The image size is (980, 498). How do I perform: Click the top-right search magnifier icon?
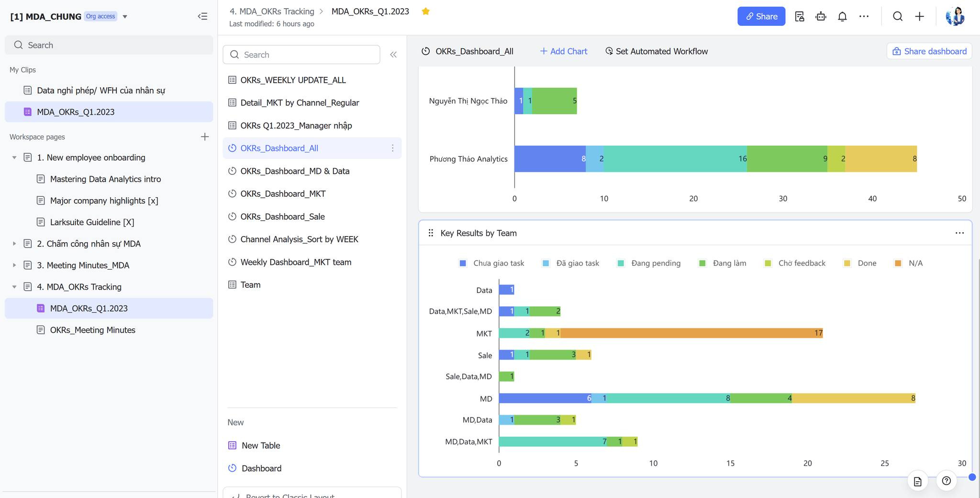coord(898,16)
